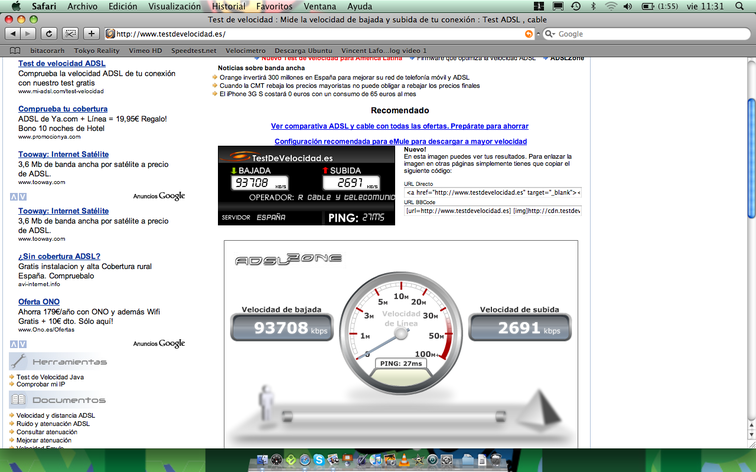Open 'Oferta ONO' link
756x472 pixels.
[39, 302]
